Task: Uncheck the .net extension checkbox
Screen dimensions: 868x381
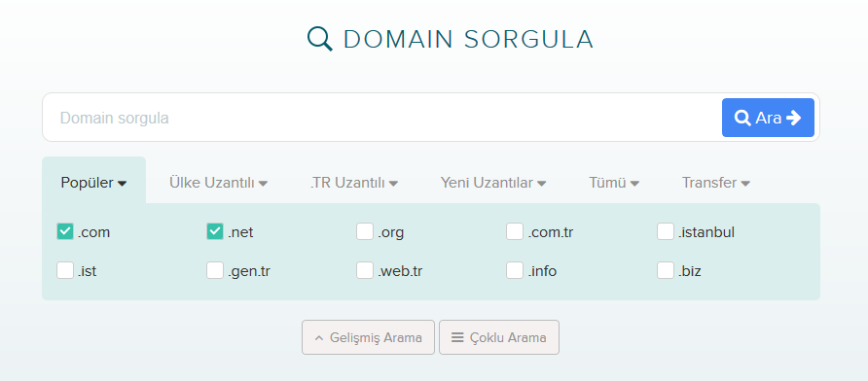Action: pos(215,231)
